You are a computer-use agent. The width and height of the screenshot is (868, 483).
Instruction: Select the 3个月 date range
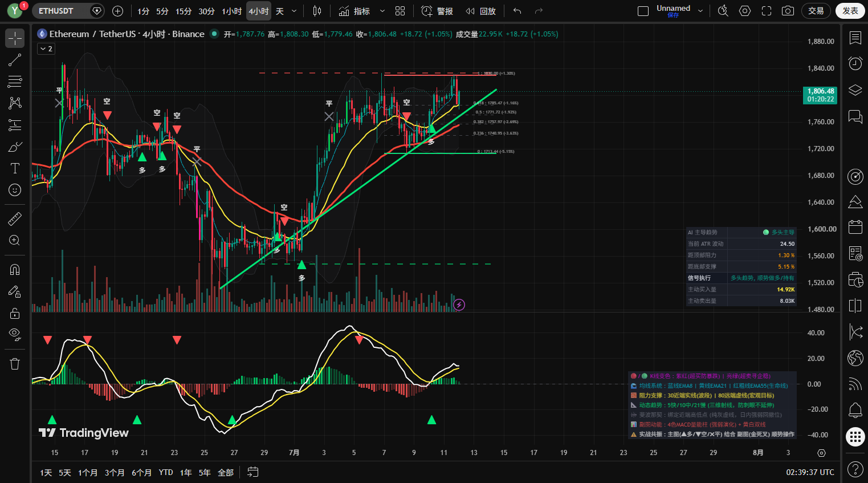[x=115, y=472]
